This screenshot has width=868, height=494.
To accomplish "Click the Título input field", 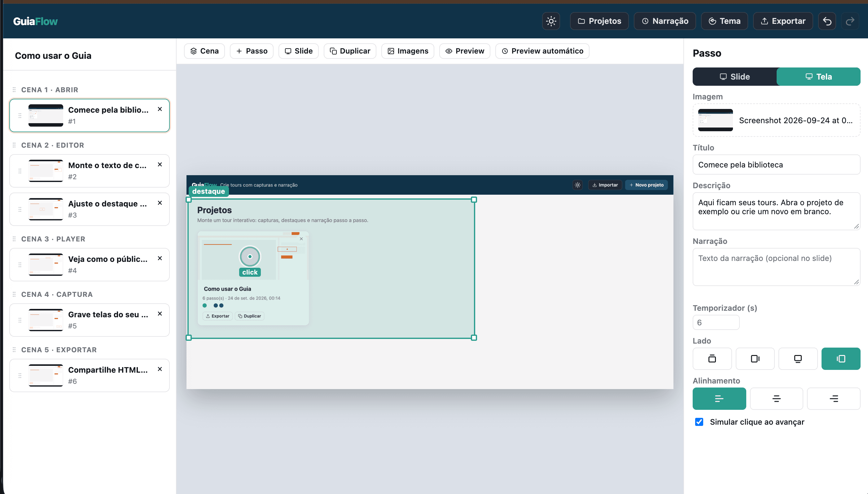I will 776,165.
